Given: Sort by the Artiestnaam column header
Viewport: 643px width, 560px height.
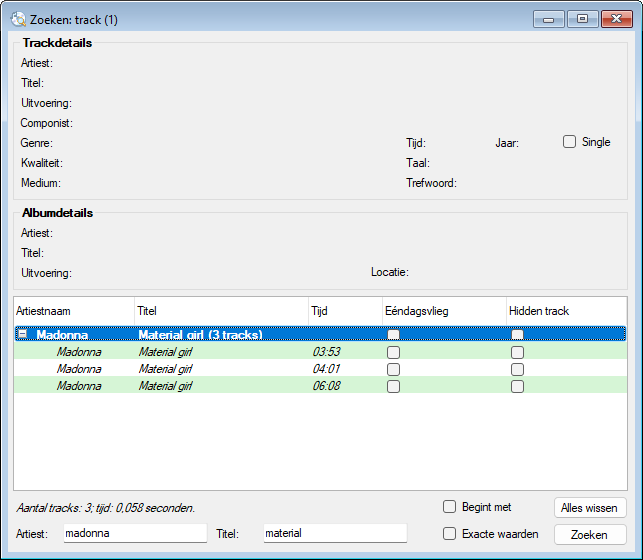Looking at the screenshot, I should click(74, 311).
